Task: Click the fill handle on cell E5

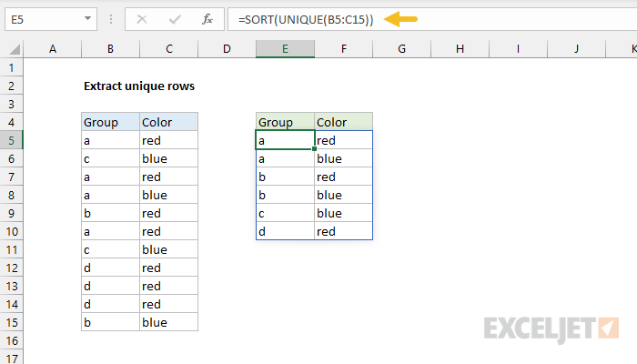Action: [315, 149]
